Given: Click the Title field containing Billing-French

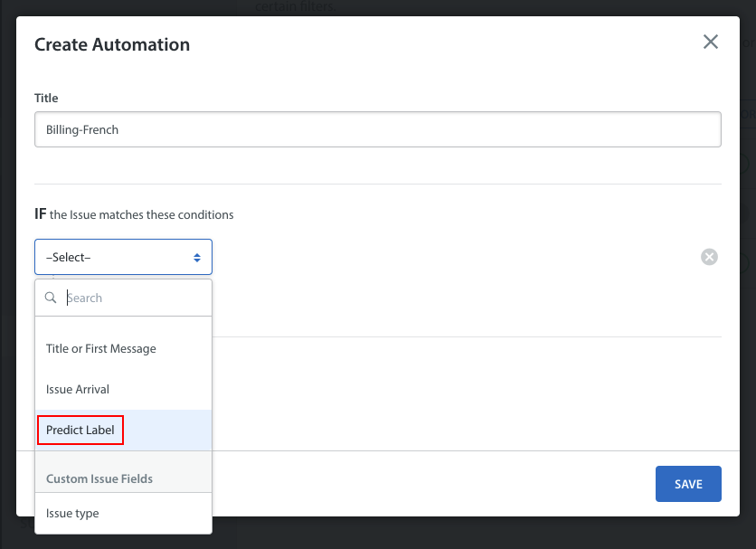Looking at the screenshot, I should click(377, 129).
